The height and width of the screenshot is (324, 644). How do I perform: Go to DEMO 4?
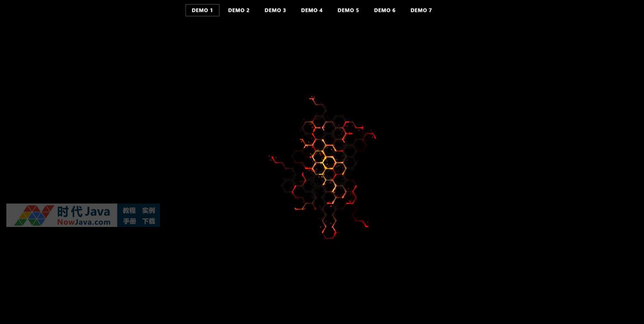(x=312, y=10)
